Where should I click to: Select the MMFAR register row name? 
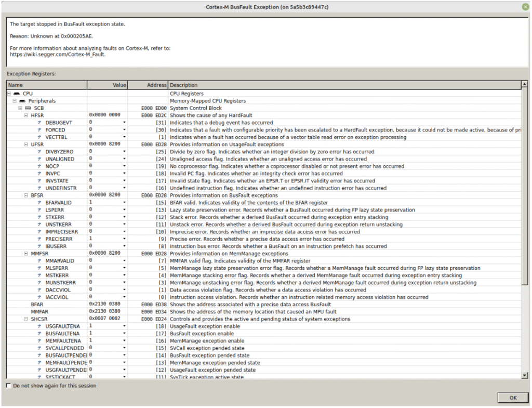(x=39, y=312)
